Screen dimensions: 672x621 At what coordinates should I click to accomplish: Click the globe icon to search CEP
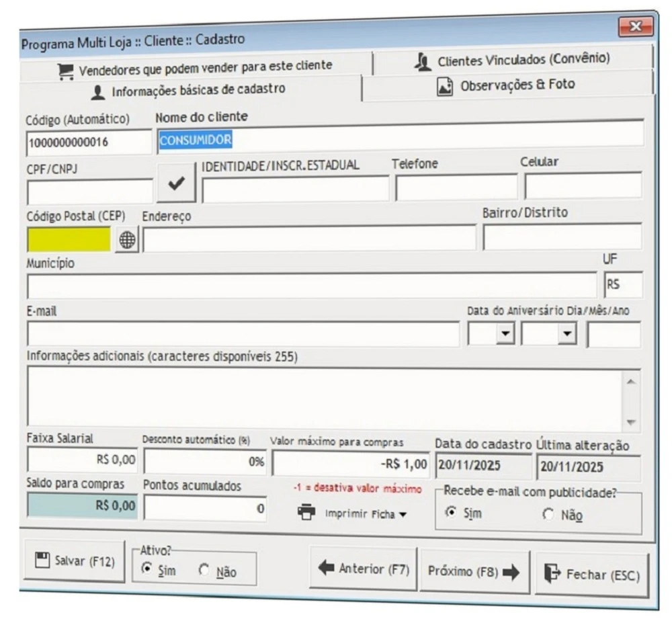[127, 239]
